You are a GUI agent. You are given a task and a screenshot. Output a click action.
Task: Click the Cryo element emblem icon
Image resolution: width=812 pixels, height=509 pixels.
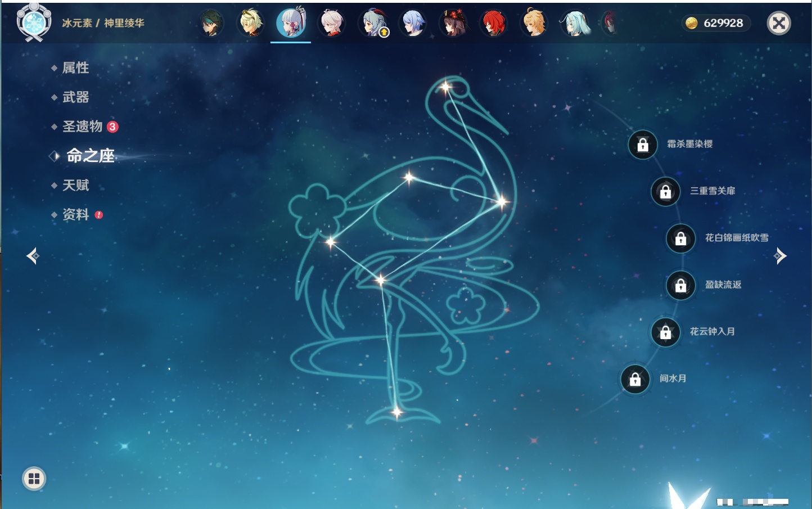click(x=34, y=22)
